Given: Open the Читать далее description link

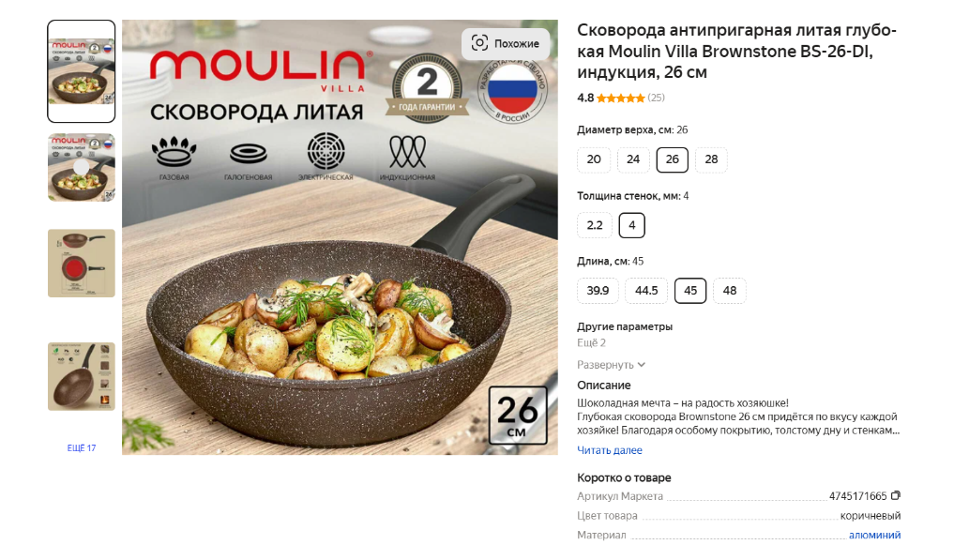Looking at the screenshot, I should [x=610, y=450].
